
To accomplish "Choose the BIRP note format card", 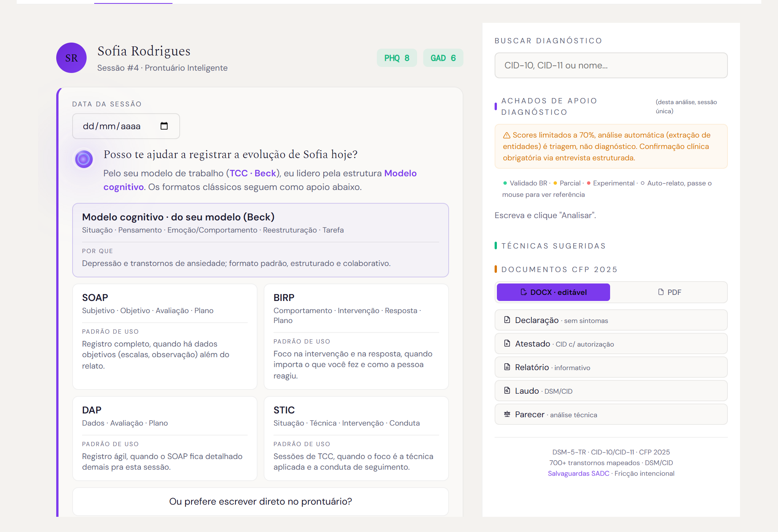I will pos(356,337).
